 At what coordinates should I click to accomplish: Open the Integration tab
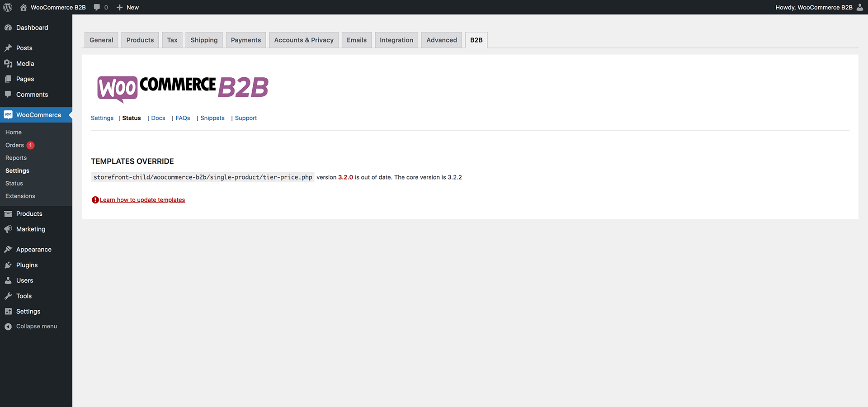pyautogui.click(x=396, y=40)
